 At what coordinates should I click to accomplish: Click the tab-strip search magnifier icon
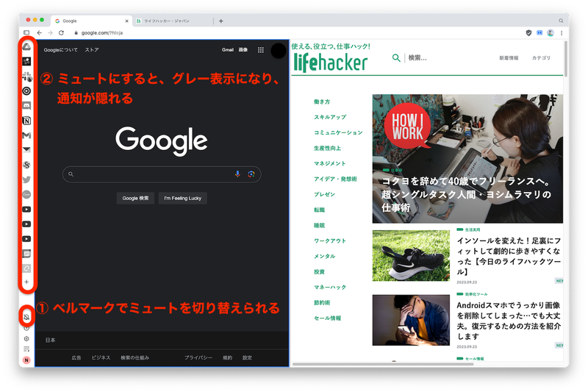pyautogui.click(x=561, y=21)
